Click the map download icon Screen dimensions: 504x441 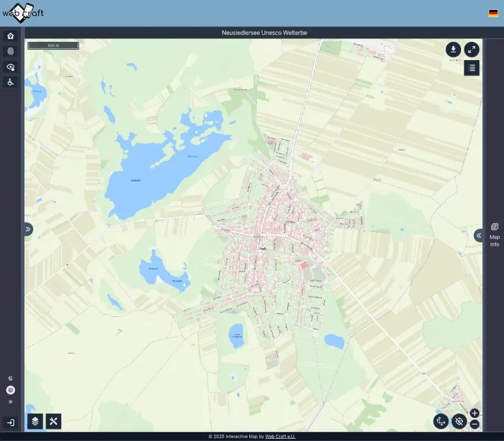(453, 50)
